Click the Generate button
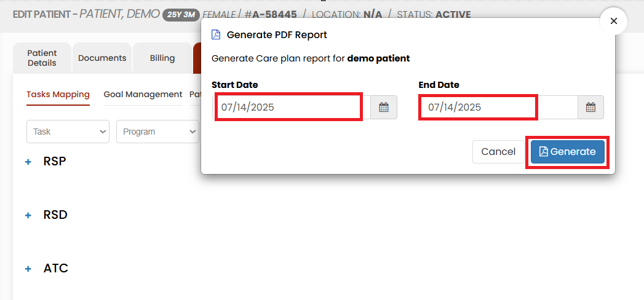 [x=568, y=152]
